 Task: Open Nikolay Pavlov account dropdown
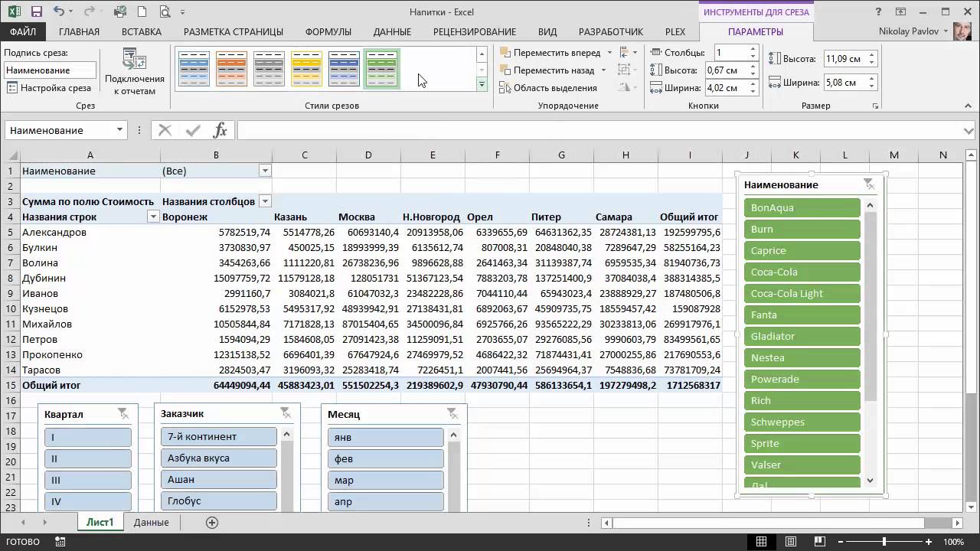pyautogui.click(x=913, y=31)
